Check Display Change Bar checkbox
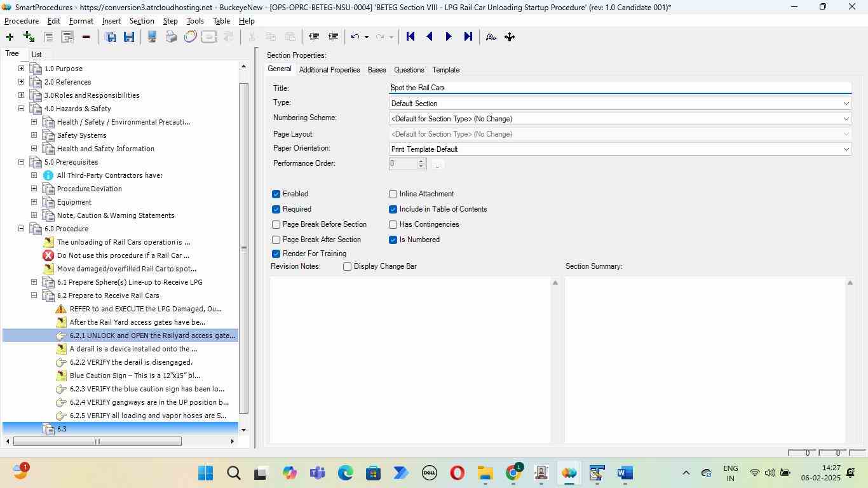868x488 pixels. coord(347,266)
